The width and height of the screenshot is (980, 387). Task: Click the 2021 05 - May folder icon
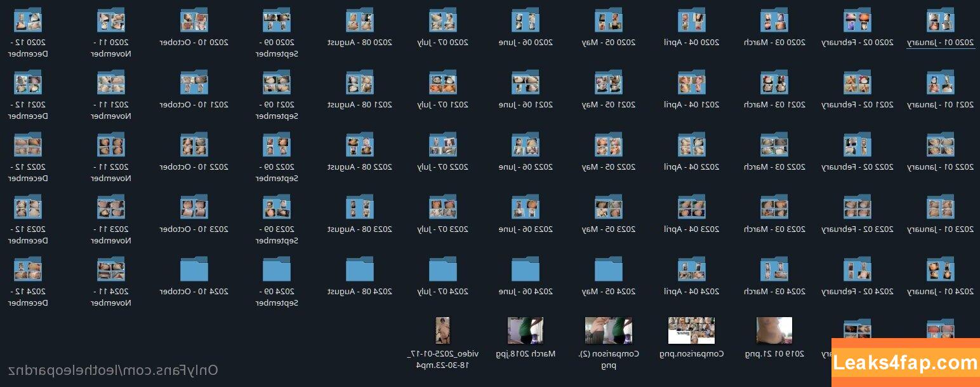[x=609, y=83]
